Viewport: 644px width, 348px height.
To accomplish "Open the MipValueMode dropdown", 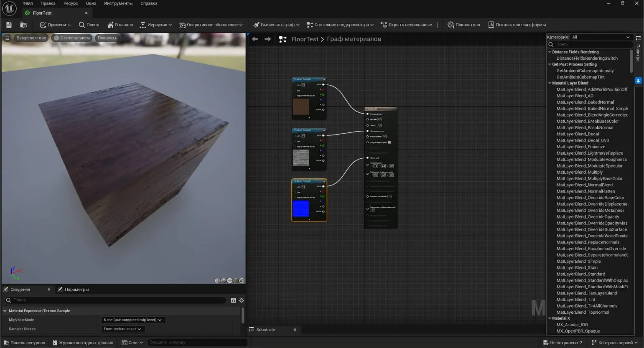I will coord(132,320).
